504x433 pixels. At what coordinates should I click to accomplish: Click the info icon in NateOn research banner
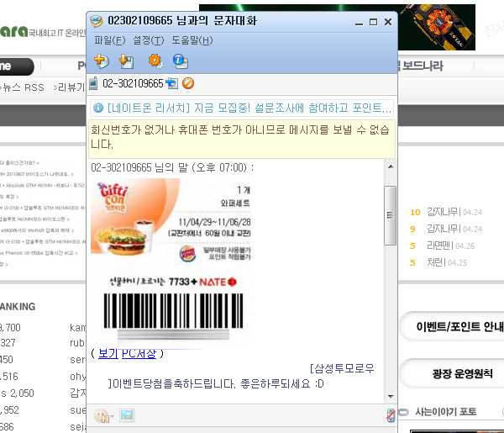pos(98,108)
